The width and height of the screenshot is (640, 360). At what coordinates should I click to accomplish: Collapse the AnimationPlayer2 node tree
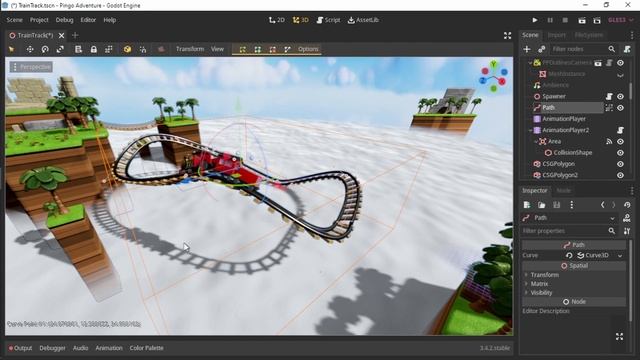tap(530, 130)
